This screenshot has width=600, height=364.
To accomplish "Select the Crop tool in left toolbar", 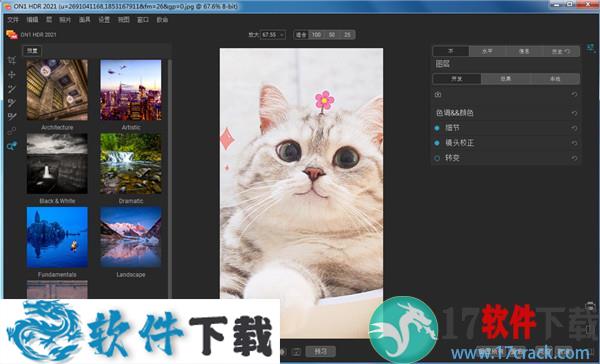I will click(x=12, y=60).
